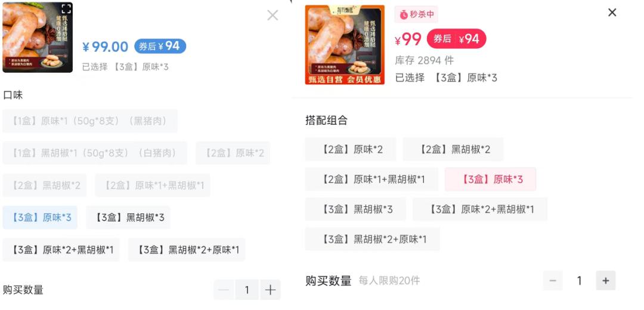This screenshot has width=644, height=310.
Task: Close the right product options panel
Action: coord(612,13)
